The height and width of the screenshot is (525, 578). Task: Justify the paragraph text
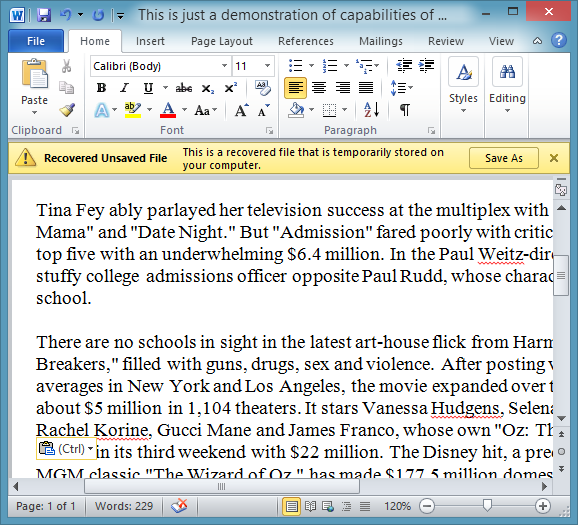point(366,88)
